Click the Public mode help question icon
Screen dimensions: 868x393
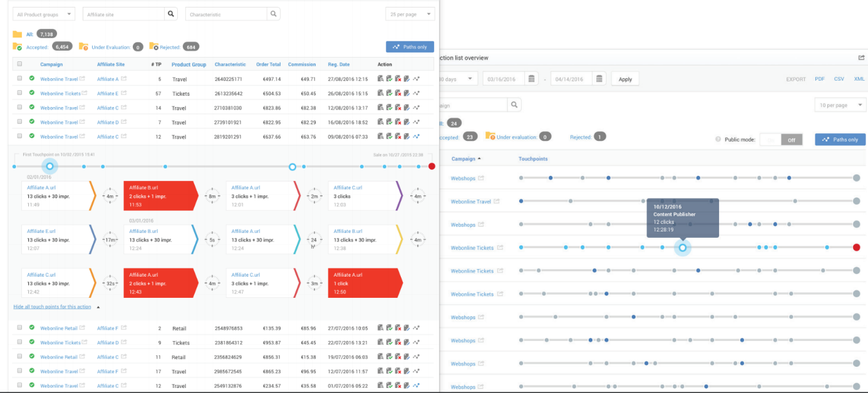click(718, 139)
